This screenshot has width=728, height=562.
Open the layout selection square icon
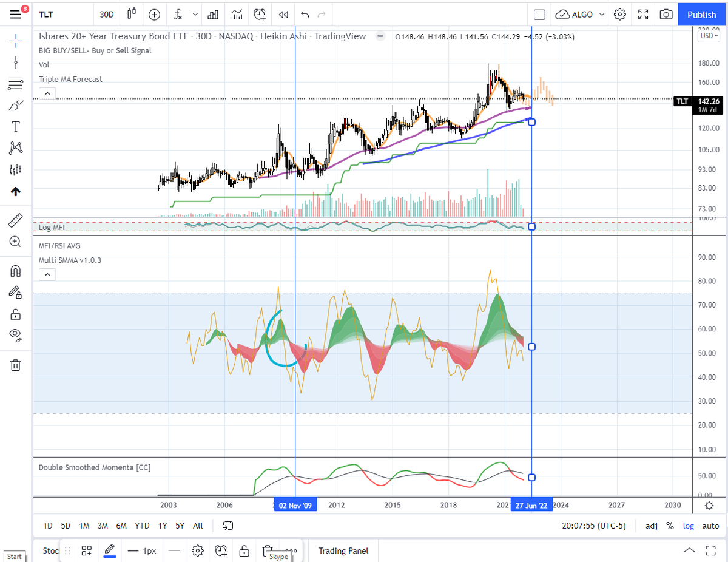[539, 14]
